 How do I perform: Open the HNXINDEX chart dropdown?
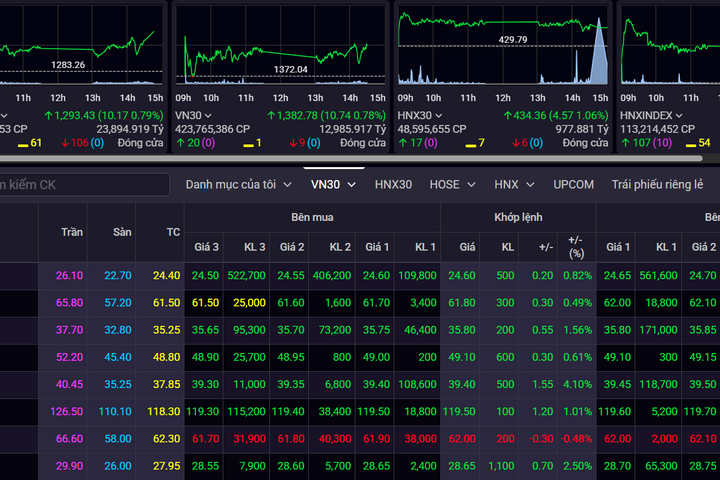[679, 116]
